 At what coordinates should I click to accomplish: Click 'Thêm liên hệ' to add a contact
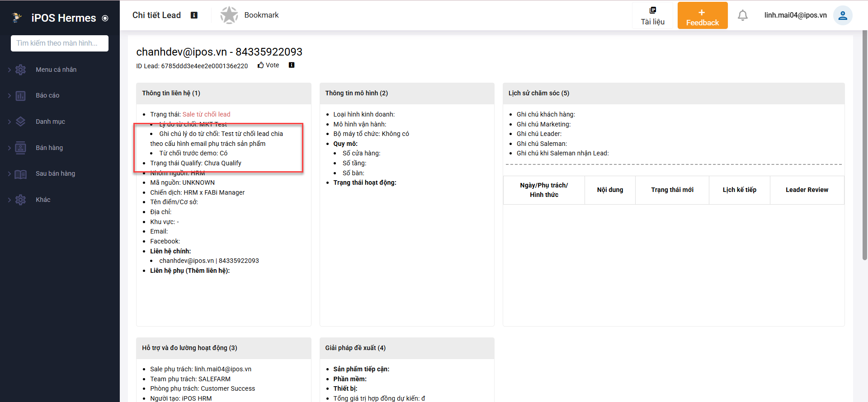tap(207, 271)
